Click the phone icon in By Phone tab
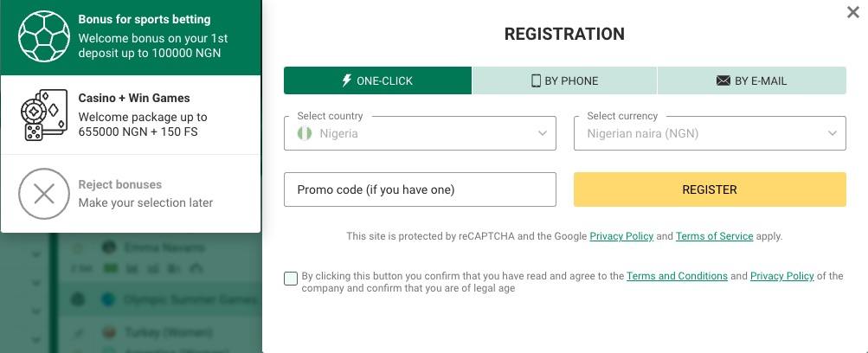 tap(536, 80)
